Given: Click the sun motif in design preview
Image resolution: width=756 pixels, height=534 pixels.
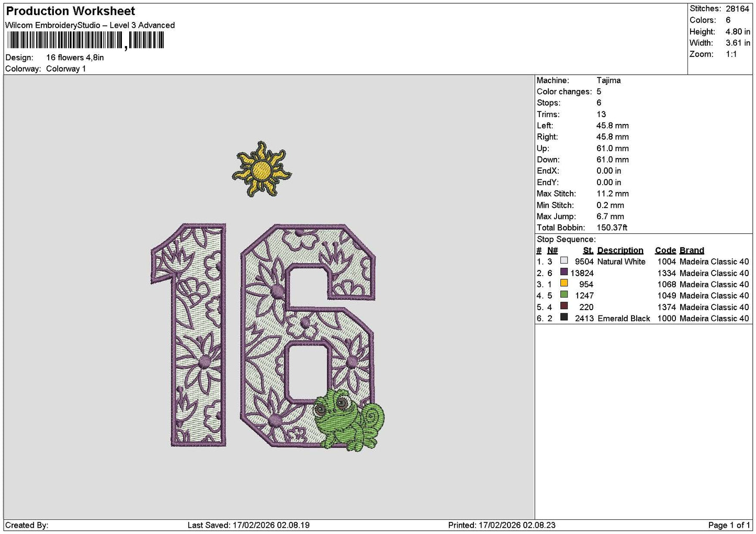Looking at the screenshot, I should point(262,169).
